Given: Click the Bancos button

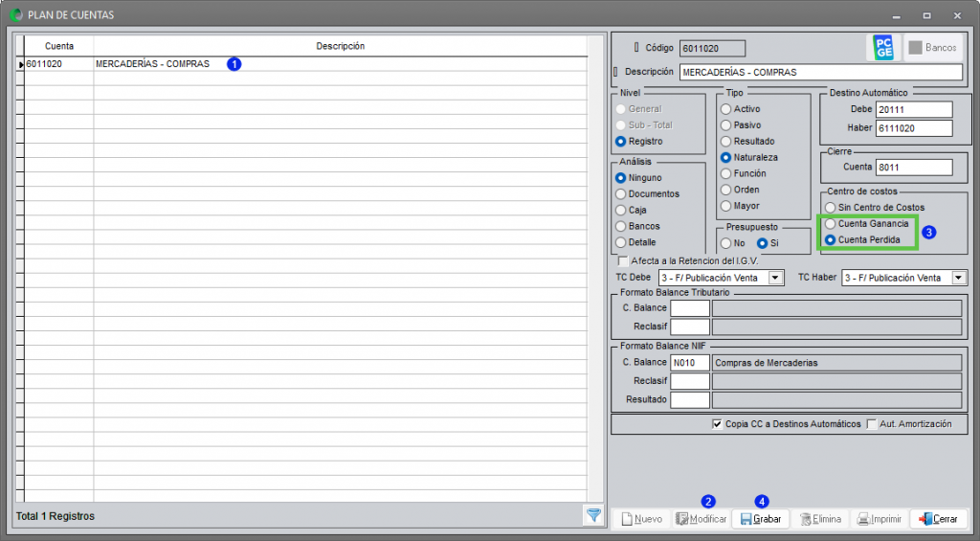Looking at the screenshot, I should pos(933,48).
